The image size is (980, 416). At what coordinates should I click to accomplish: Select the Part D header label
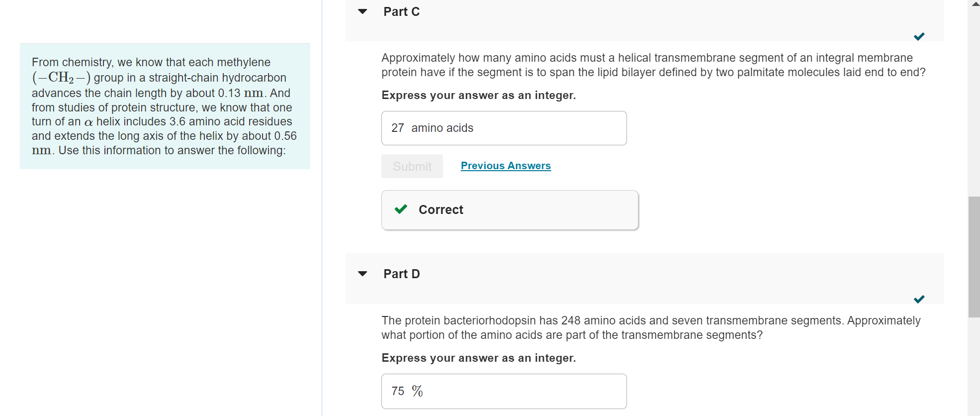(x=401, y=274)
